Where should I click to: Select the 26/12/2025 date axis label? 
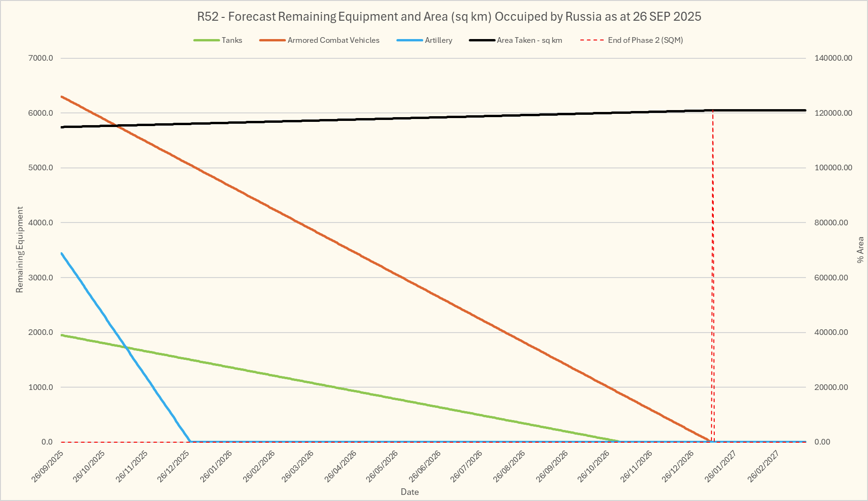(x=174, y=465)
